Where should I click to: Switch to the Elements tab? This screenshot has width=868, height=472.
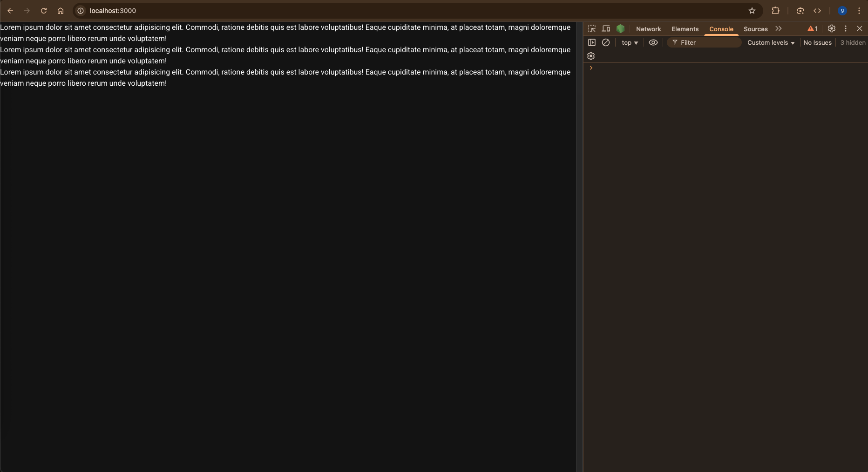[685, 29]
